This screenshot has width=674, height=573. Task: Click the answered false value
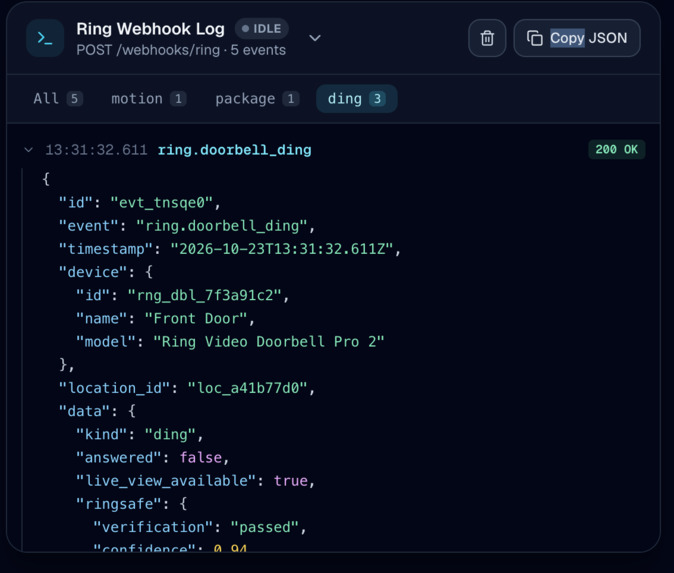[x=201, y=458]
